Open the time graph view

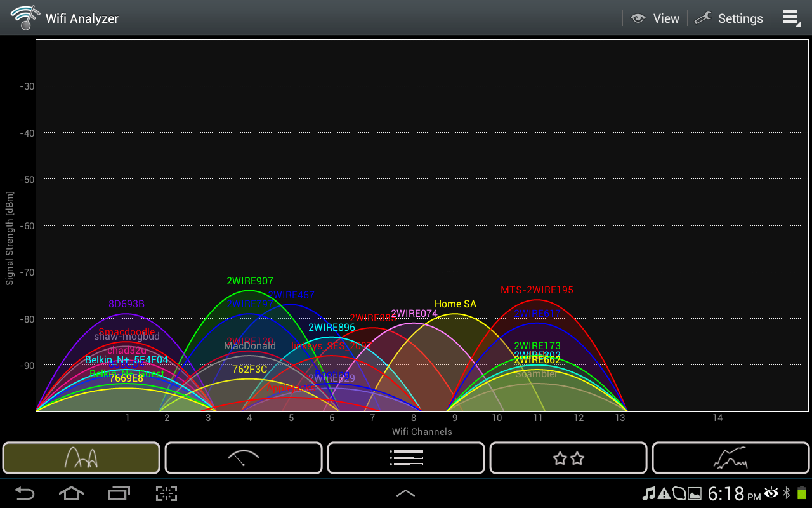tap(731, 458)
